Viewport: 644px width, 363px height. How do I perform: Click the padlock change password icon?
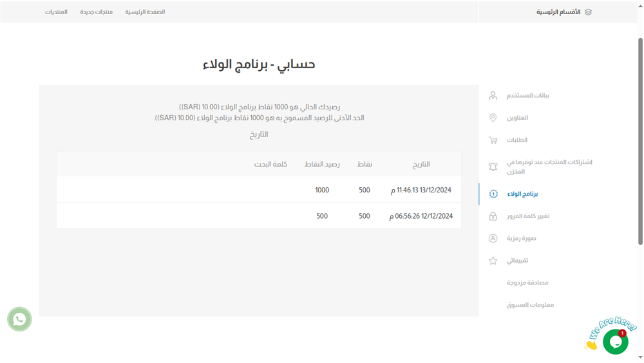point(493,216)
